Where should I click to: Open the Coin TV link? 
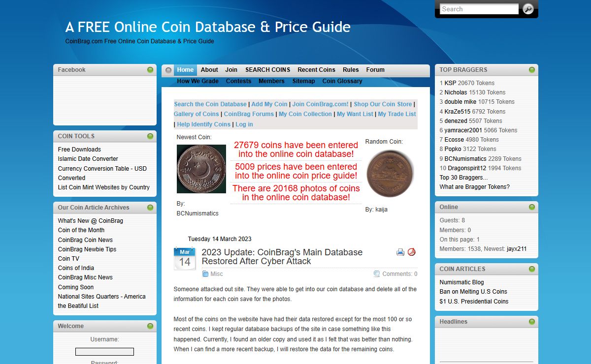(x=68, y=259)
